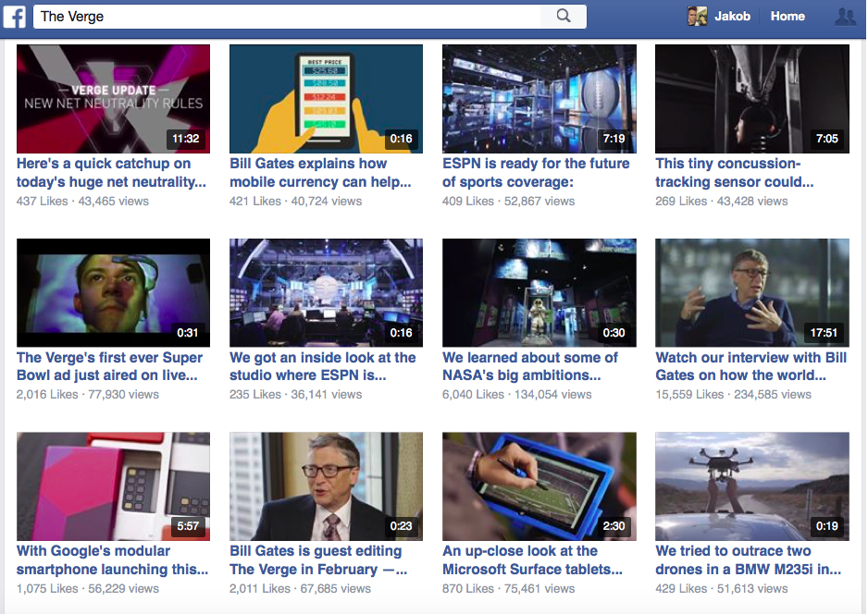The width and height of the screenshot is (868, 614).
Task: Click the 11:32 duration badge
Action: [185, 139]
